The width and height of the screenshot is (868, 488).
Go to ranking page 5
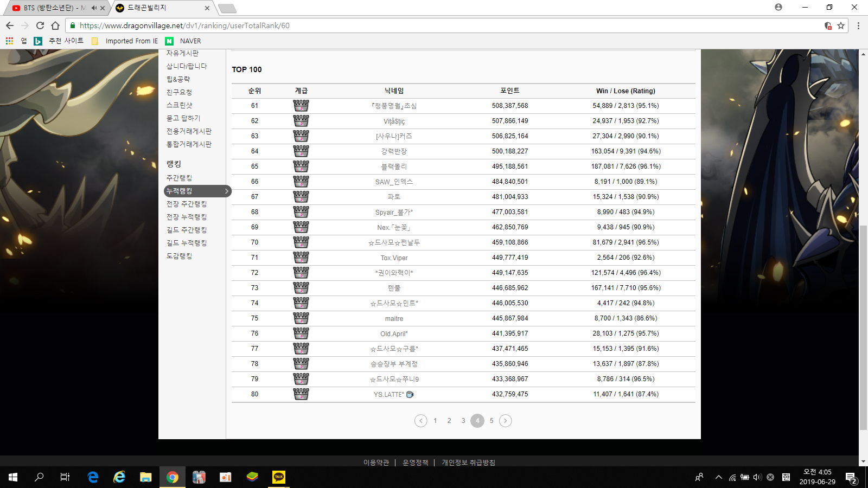click(x=492, y=421)
